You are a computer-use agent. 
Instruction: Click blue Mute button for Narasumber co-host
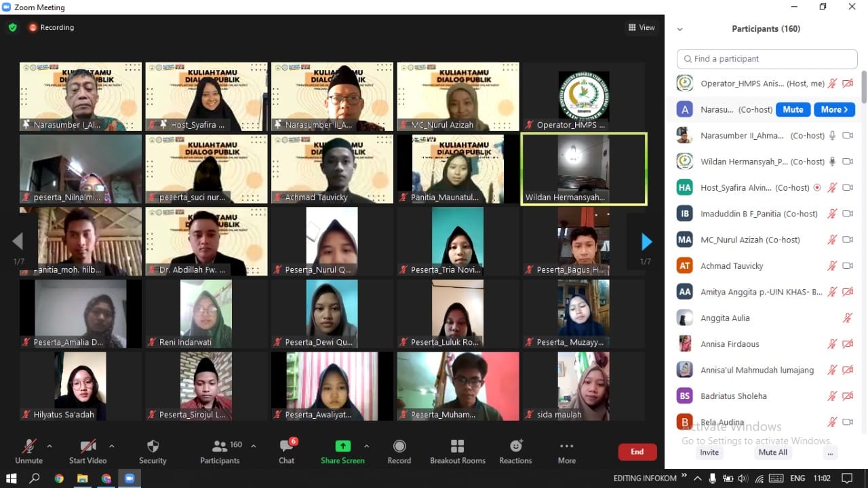(x=793, y=109)
